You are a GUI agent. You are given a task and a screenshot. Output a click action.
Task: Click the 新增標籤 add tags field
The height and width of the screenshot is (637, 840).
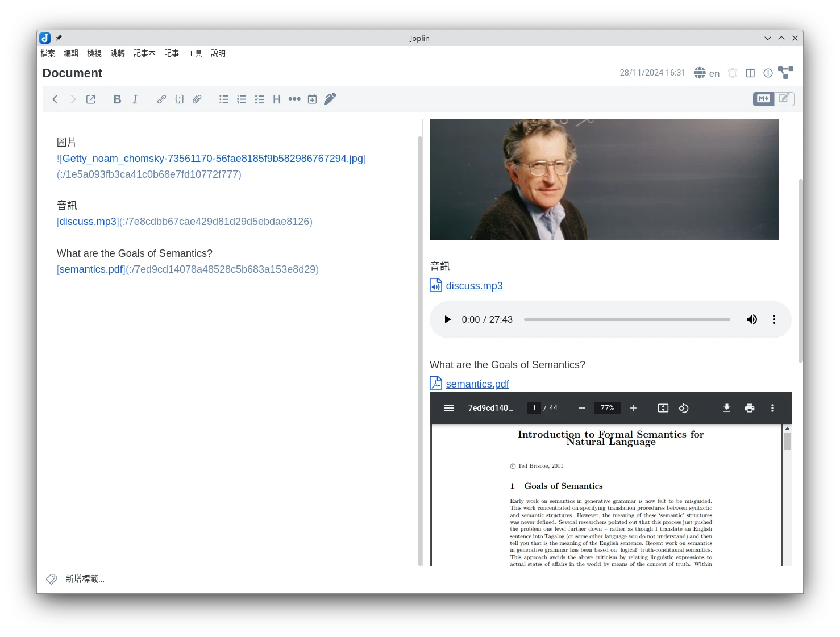coord(85,579)
